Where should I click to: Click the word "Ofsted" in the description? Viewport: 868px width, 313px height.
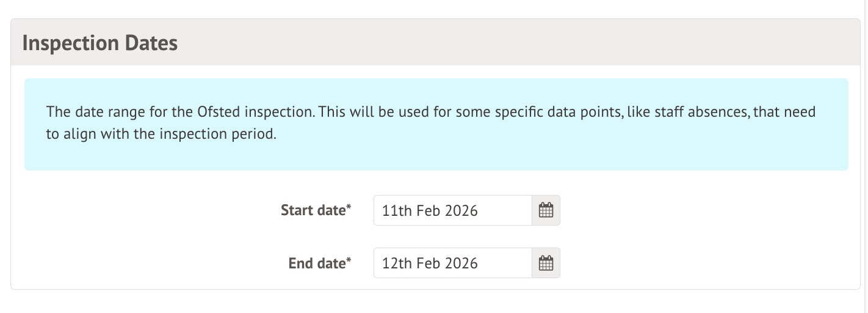[x=217, y=112]
